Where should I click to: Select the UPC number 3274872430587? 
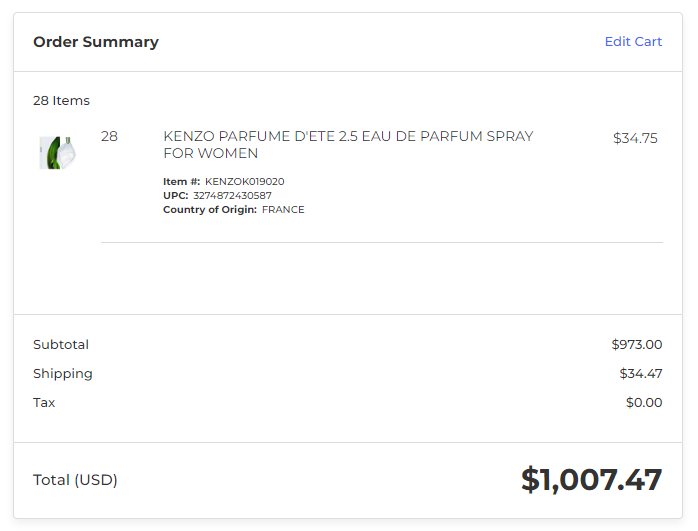pos(232,195)
